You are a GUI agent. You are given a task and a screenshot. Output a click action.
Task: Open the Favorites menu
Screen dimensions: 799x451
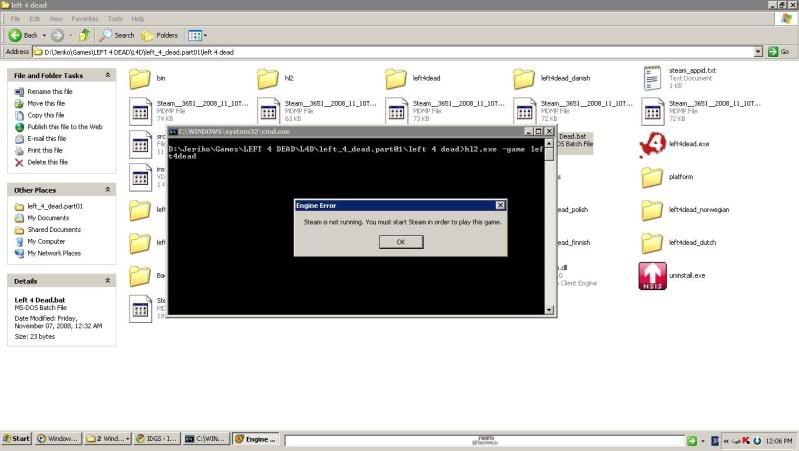click(85, 19)
